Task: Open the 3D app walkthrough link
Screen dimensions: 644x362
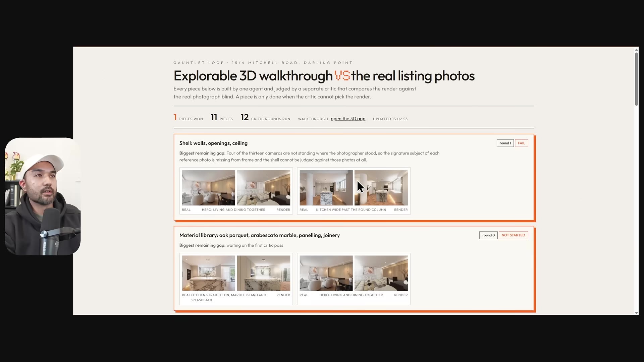Action: [x=348, y=119]
